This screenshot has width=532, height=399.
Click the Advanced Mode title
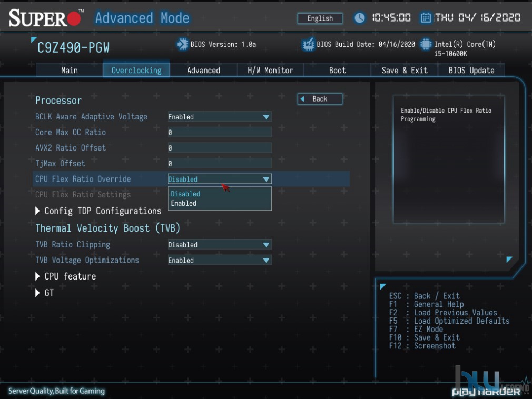[142, 18]
